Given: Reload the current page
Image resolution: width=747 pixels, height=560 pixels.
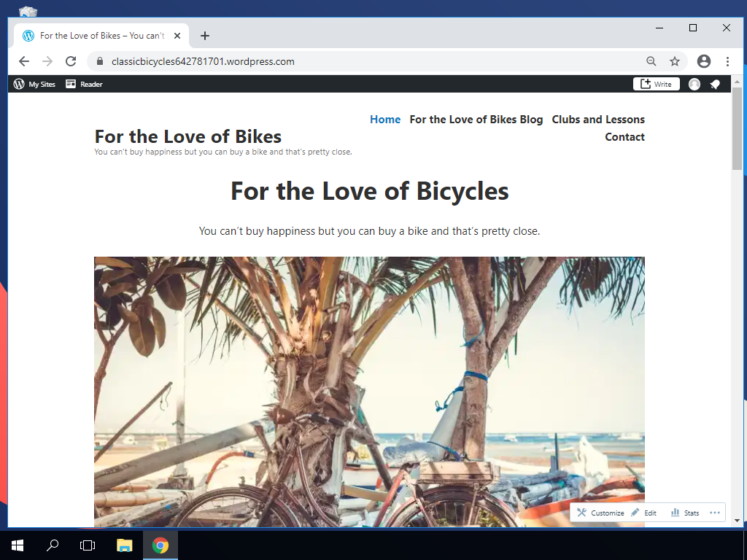Looking at the screenshot, I should tap(71, 61).
